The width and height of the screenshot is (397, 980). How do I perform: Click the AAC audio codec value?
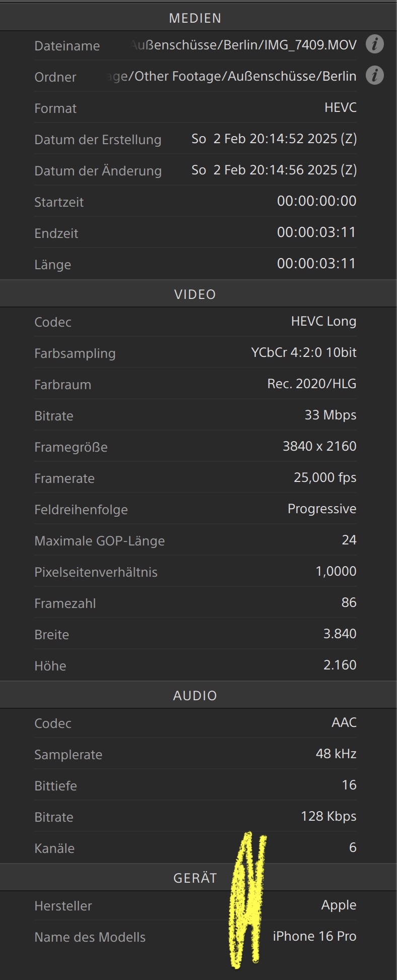344,722
